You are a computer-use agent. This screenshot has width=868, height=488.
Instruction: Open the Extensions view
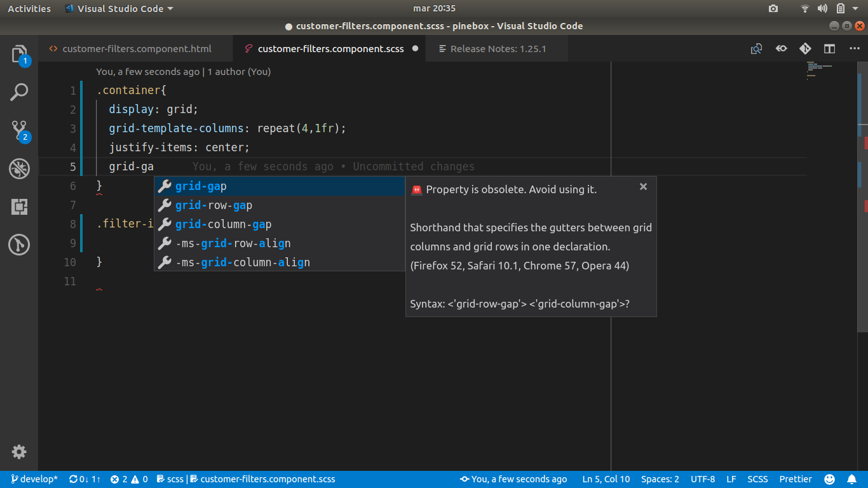point(19,207)
